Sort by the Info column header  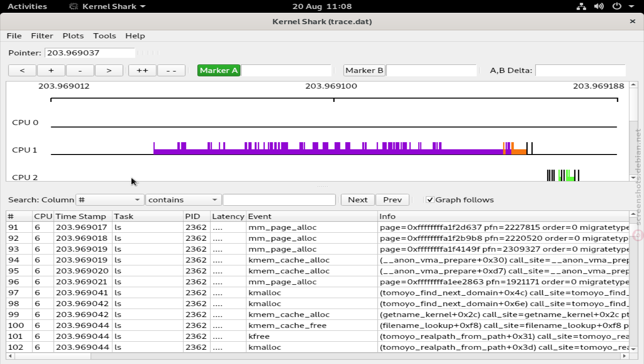point(503,216)
